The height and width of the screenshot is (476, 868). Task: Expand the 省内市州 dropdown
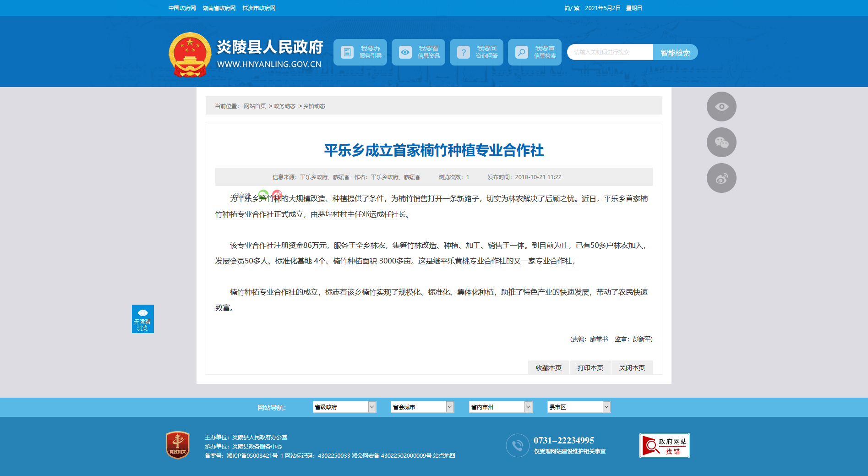click(x=501, y=407)
